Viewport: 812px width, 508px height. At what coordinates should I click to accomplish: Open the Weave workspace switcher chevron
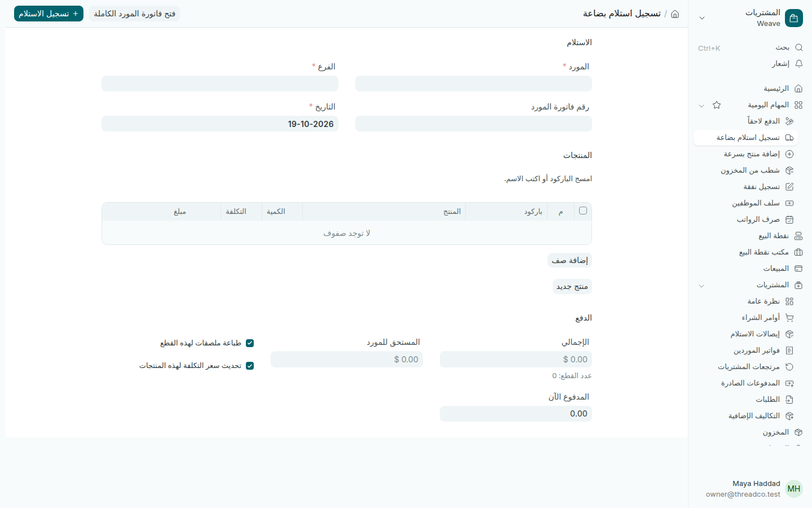[x=702, y=18]
